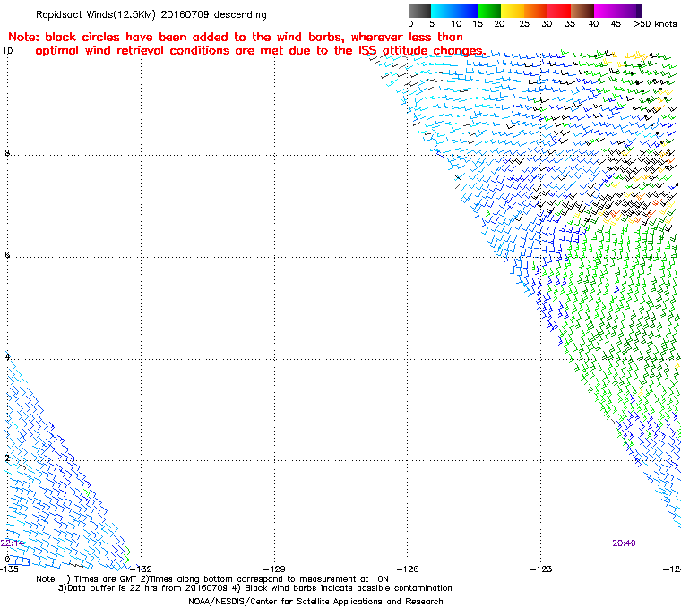Click the latitude axis label '2'
This screenshot has height=616, width=681.
(7, 458)
